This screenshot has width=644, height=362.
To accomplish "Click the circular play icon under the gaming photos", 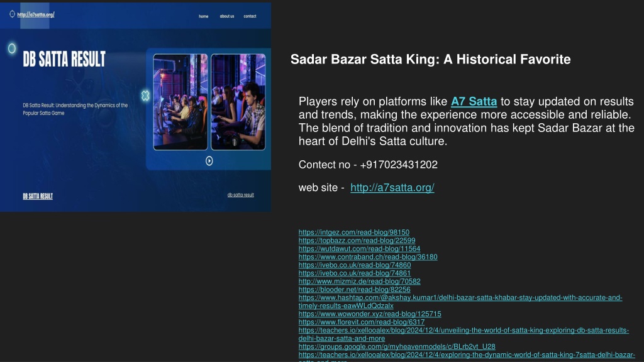I will pos(209,161).
